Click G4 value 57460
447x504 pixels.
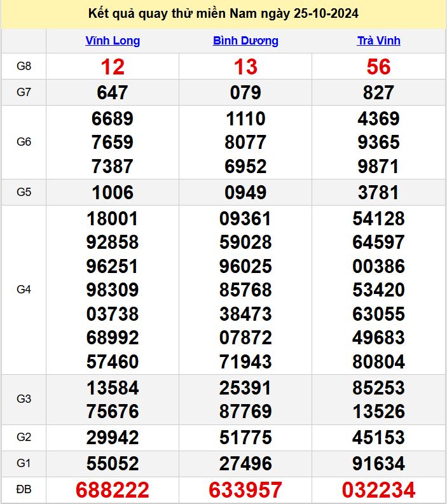coord(113,361)
